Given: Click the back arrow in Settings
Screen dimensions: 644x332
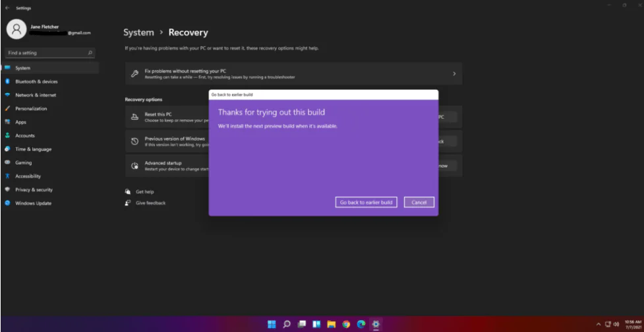Looking at the screenshot, I should click(x=7, y=9).
